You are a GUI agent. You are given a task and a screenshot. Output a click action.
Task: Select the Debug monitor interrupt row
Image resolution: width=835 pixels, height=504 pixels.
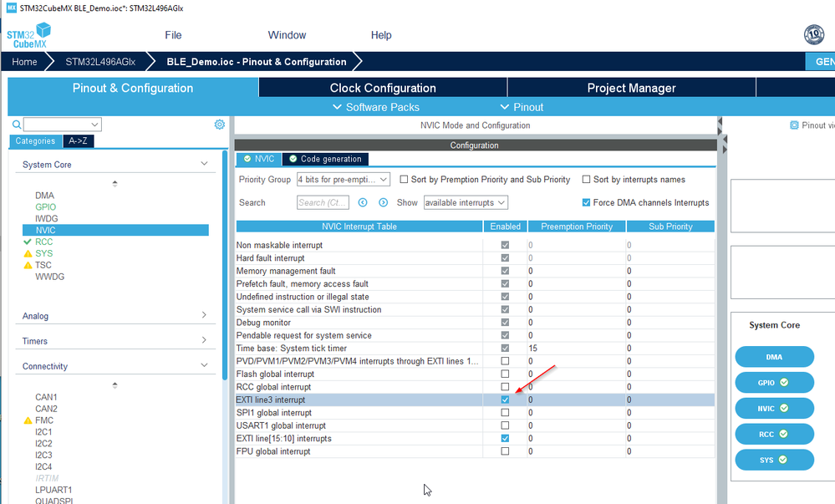pos(475,323)
